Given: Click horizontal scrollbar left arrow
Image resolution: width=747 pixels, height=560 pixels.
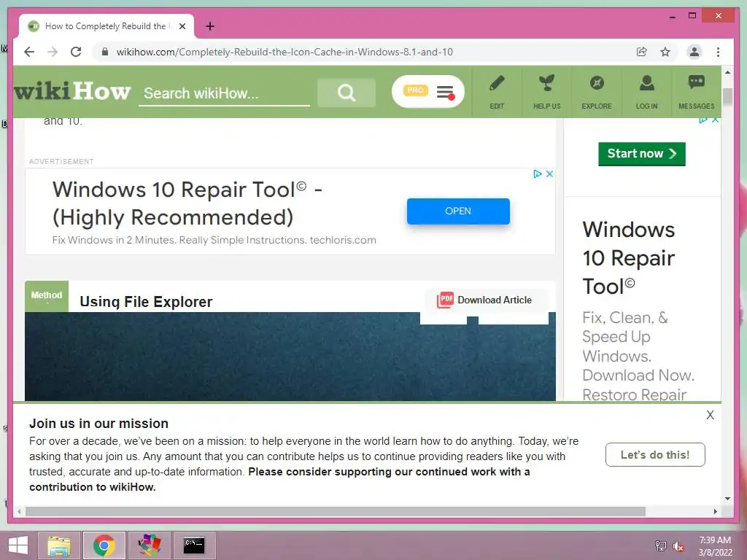Looking at the screenshot, I should [x=19, y=511].
